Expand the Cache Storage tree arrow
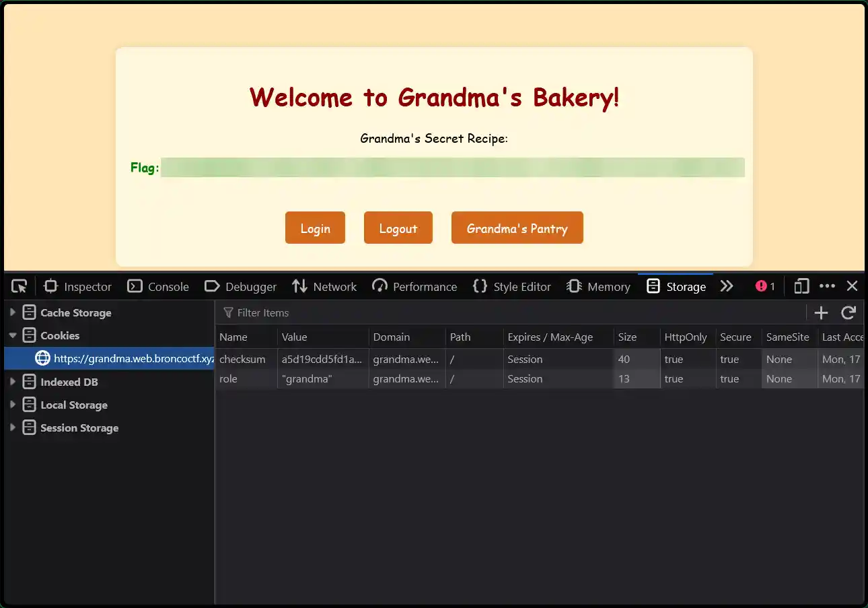This screenshot has height=608, width=868. tap(12, 312)
